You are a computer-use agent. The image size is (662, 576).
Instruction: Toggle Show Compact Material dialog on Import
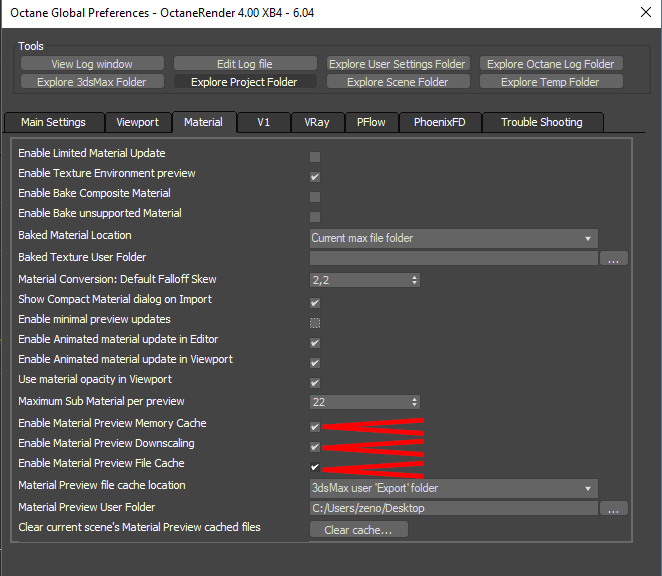click(x=315, y=303)
